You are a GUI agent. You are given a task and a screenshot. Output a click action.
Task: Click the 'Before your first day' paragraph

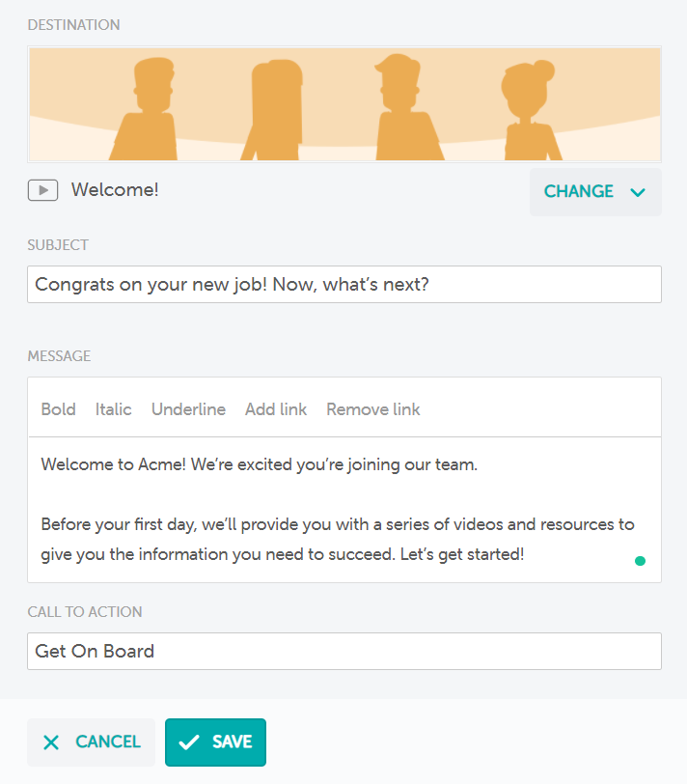pyautogui.click(x=338, y=540)
